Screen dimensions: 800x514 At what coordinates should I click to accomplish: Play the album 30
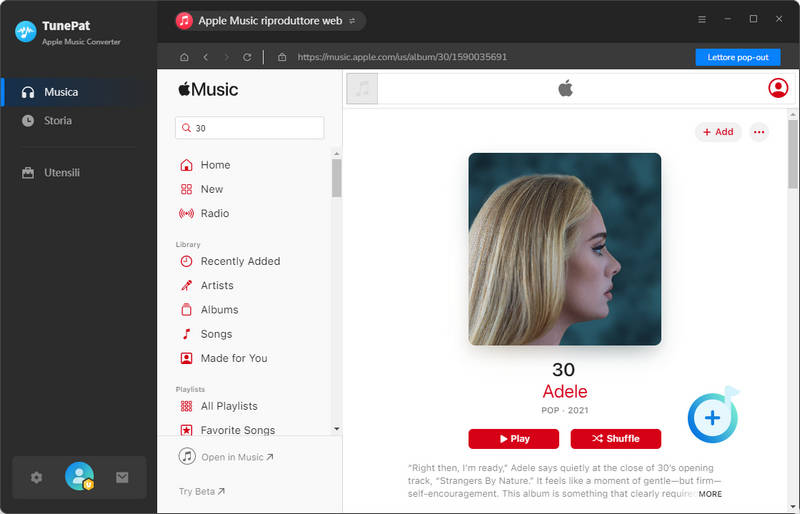pos(514,439)
